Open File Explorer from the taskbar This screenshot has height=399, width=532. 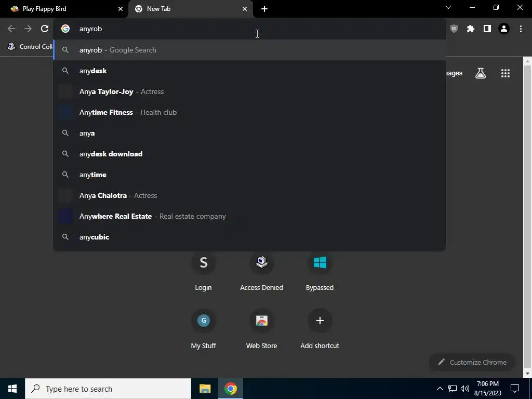click(x=205, y=389)
